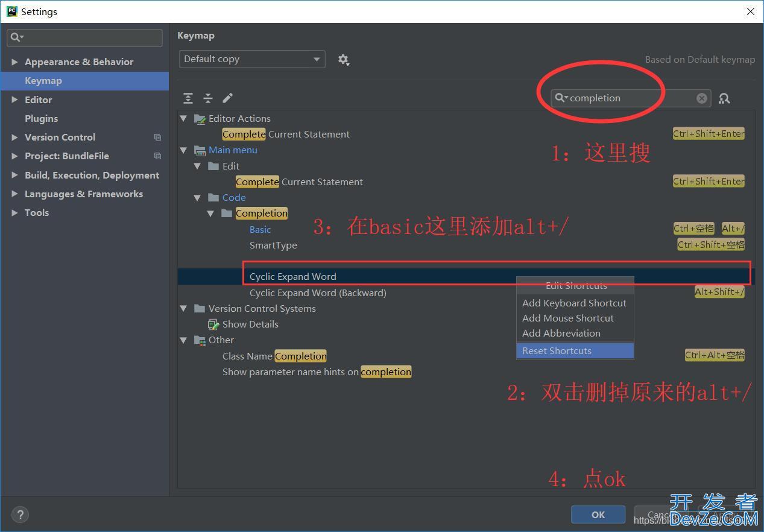Click the Alt+/ shortcut badge on Basic
Screen dimensions: 764x532
tap(733, 229)
